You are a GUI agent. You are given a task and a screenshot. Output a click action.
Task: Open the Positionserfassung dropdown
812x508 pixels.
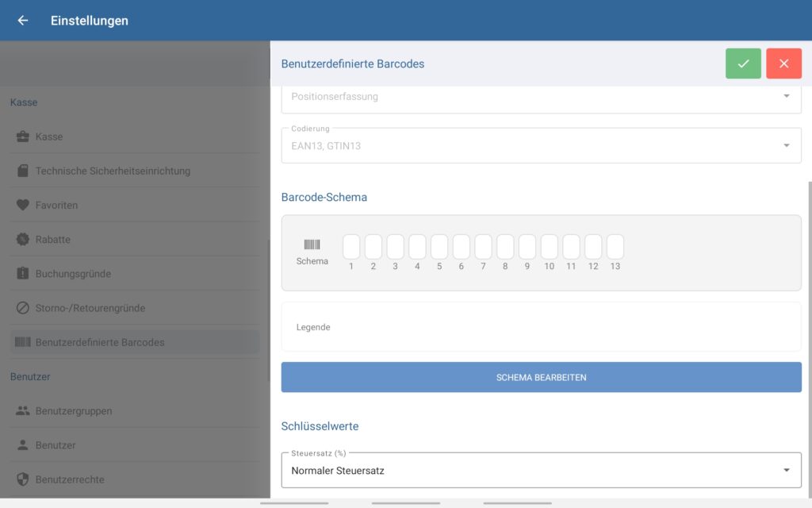click(541, 97)
